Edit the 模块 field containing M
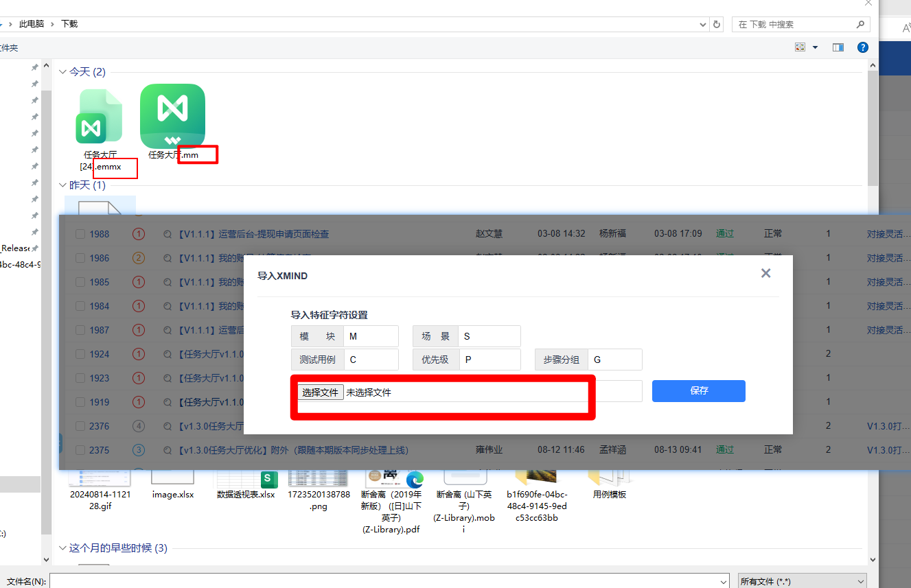Image resolution: width=911 pixels, height=588 pixels. pyautogui.click(x=371, y=336)
